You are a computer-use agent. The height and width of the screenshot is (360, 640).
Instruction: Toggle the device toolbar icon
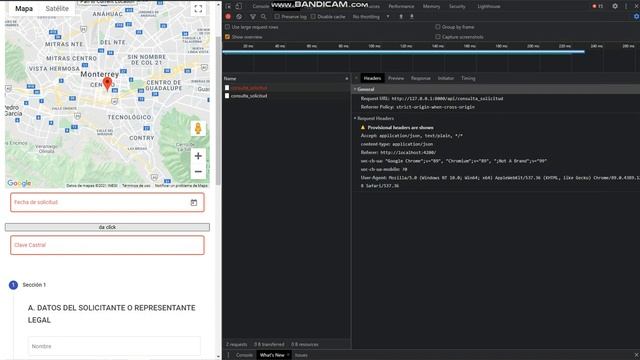[239, 6]
